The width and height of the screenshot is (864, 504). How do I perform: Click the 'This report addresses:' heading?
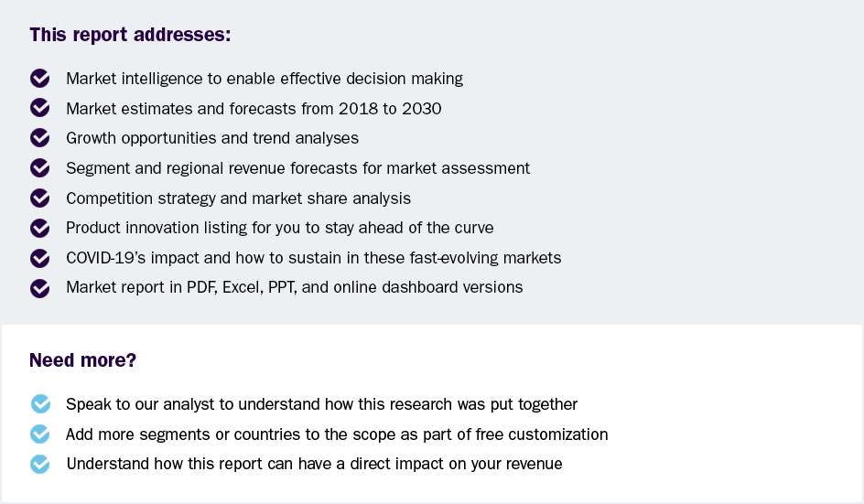click(130, 36)
